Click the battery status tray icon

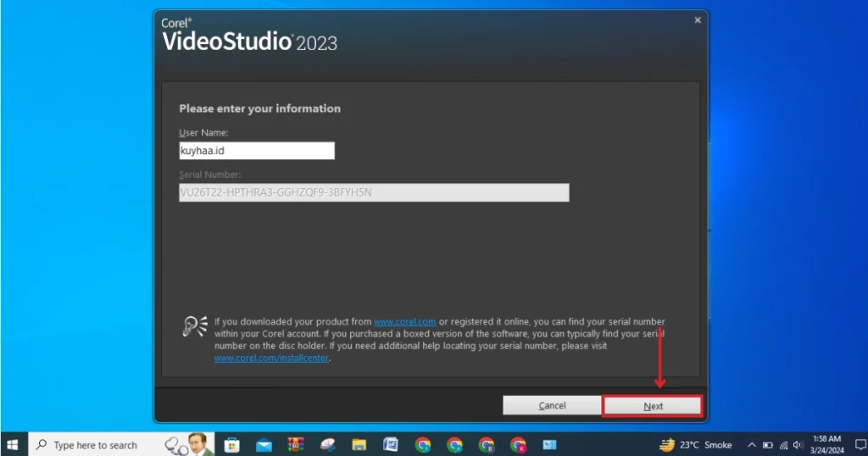768,445
